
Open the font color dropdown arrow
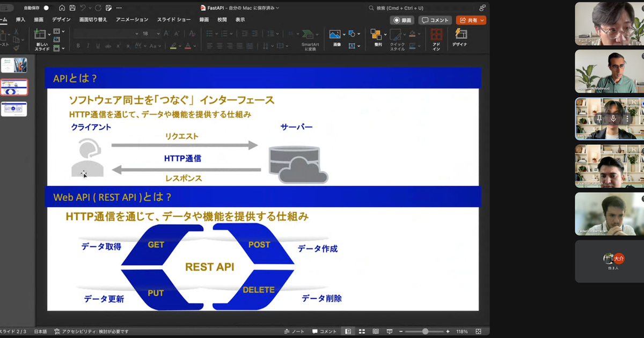pos(195,46)
